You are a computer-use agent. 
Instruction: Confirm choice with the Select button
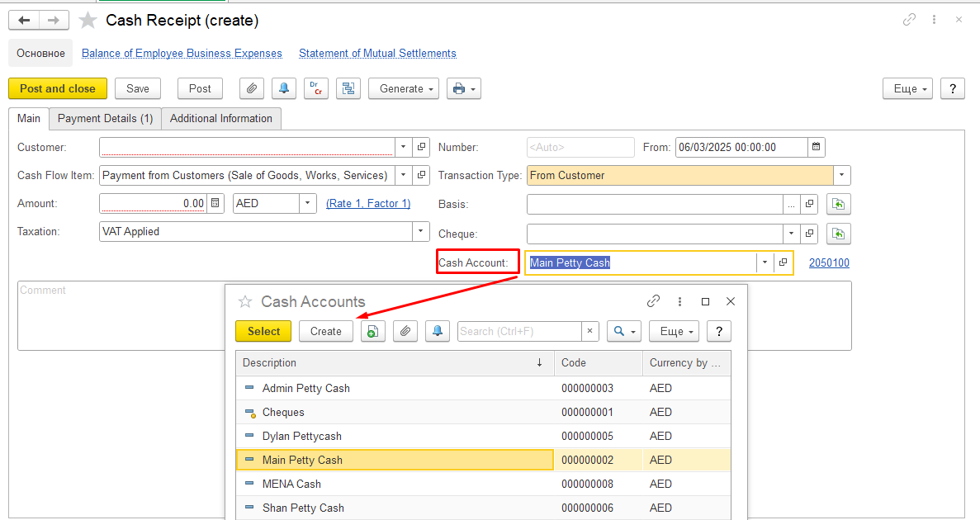coord(263,331)
